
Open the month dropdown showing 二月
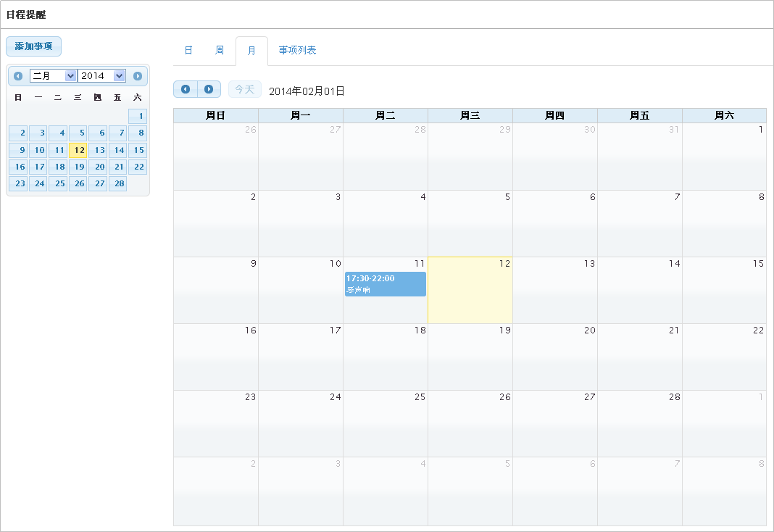[53, 76]
